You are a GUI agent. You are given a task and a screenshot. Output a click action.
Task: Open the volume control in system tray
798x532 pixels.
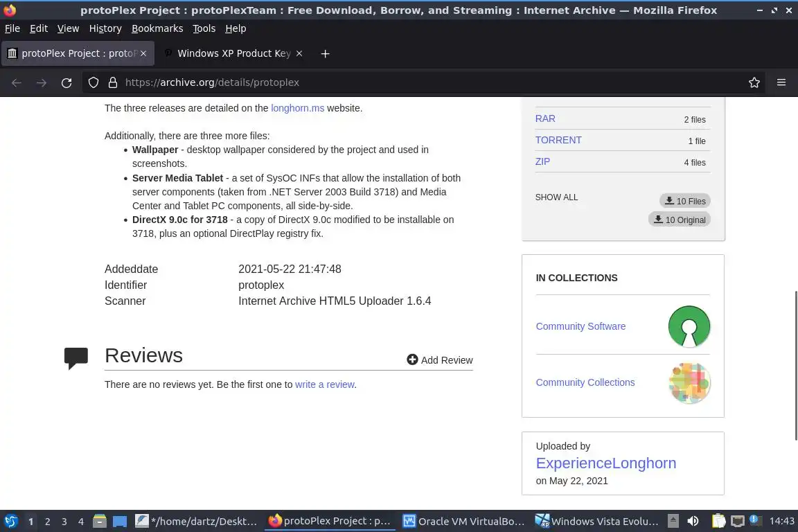tap(693, 521)
